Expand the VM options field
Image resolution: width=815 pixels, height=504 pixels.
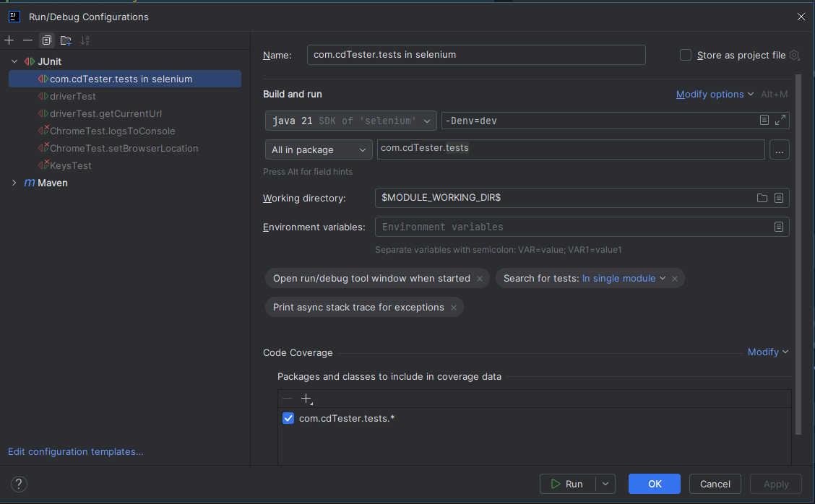(x=780, y=120)
